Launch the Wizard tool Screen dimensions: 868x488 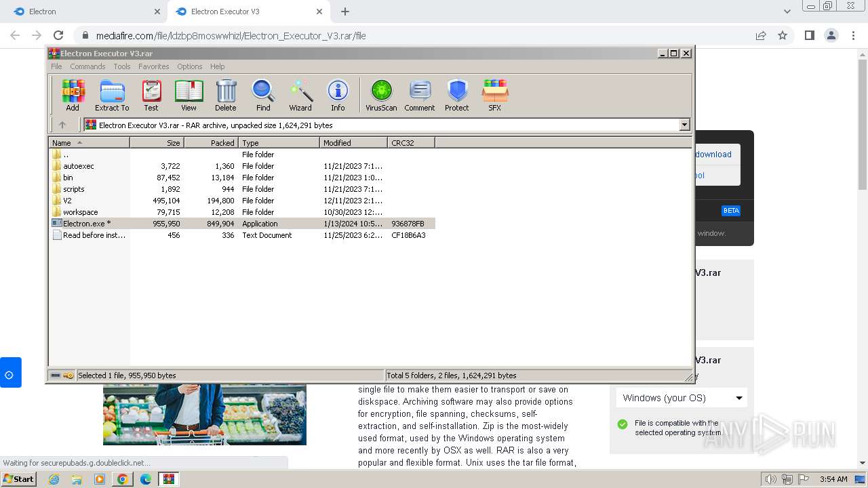300,95
